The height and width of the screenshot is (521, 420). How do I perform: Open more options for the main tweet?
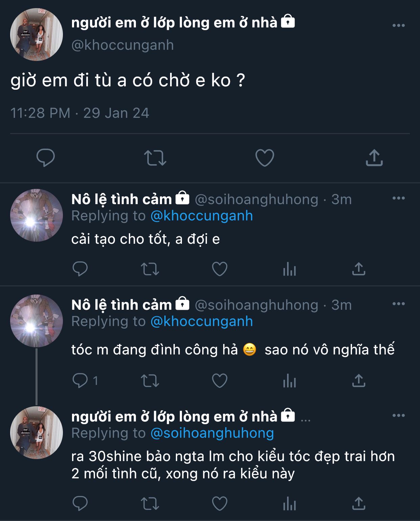tap(398, 25)
